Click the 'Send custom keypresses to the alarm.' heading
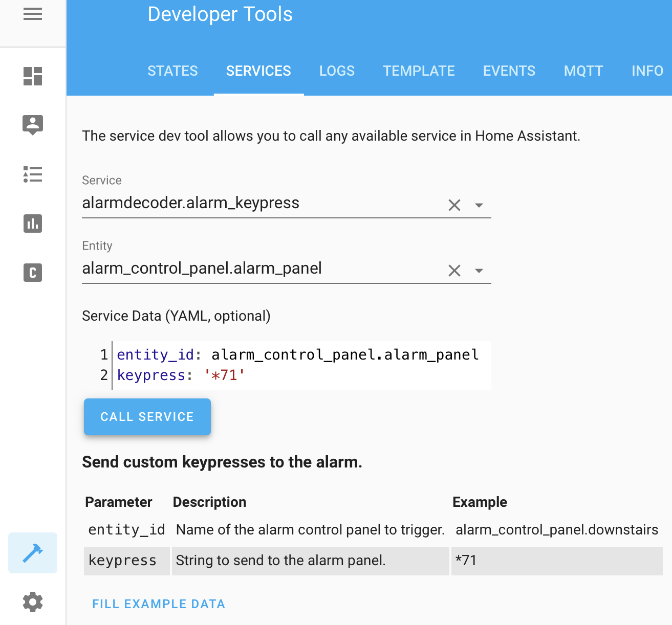The width and height of the screenshot is (672, 625). point(222,462)
